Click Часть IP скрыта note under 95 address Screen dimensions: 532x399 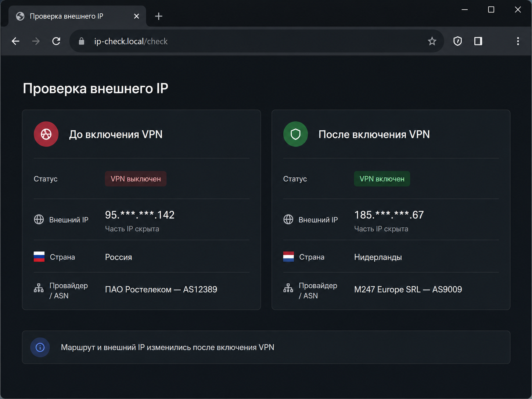tap(132, 229)
